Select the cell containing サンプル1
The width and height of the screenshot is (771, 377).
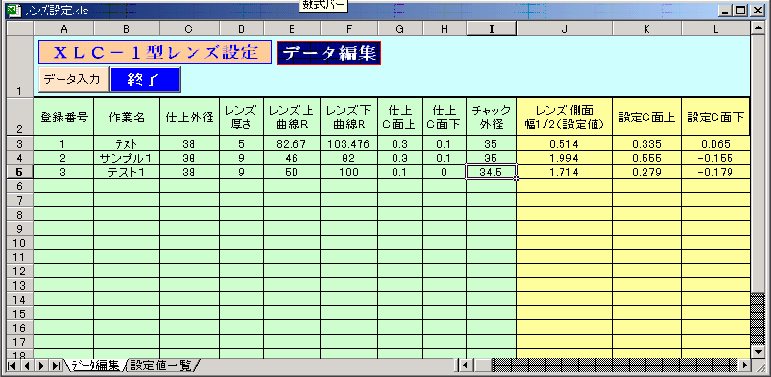coord(126,158)
